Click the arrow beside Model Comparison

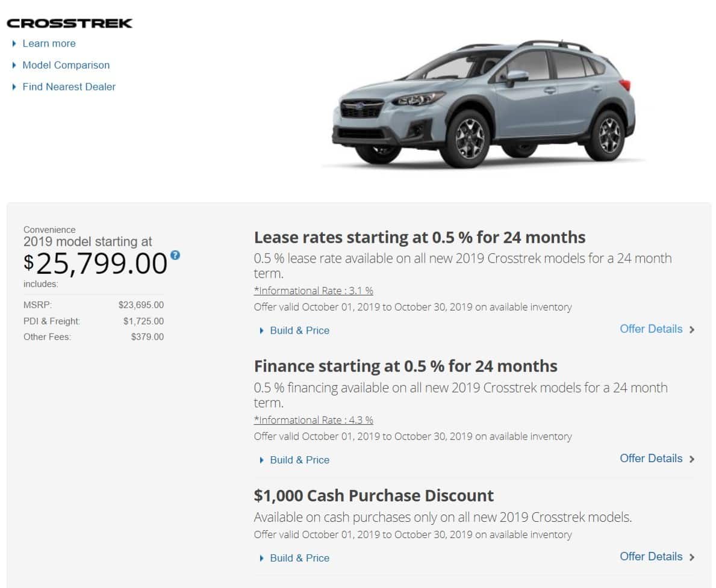coord(14,65)
